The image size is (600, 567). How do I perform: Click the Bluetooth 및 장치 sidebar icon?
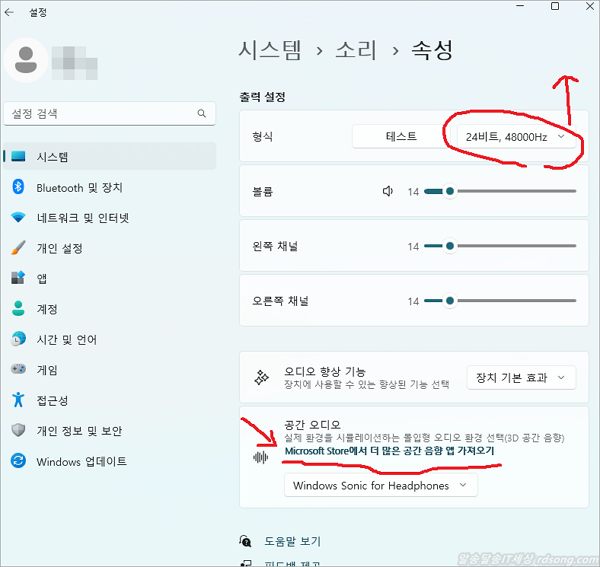(17, 187)
